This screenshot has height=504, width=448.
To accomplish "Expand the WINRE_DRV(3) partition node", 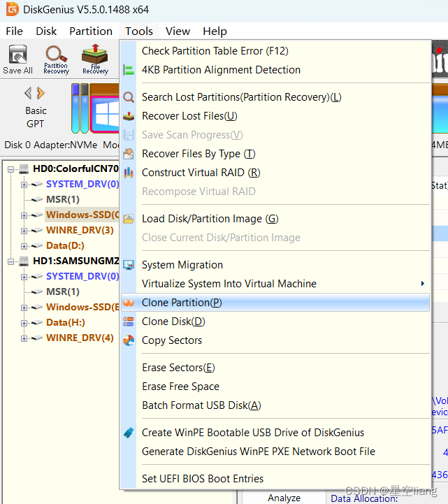I will click(x=24, y=231).
